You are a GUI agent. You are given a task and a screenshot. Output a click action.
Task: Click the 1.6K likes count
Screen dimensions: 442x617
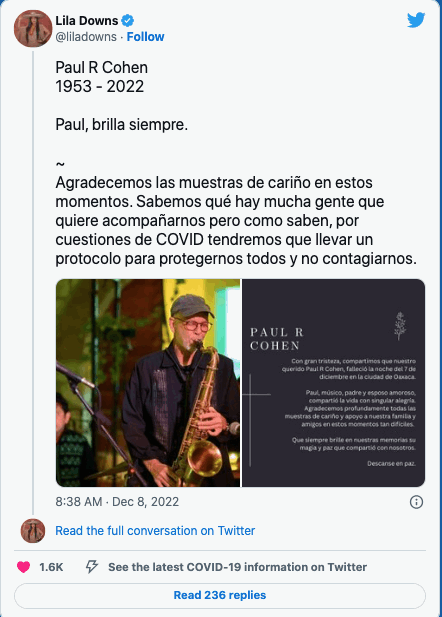coord(51,567)
